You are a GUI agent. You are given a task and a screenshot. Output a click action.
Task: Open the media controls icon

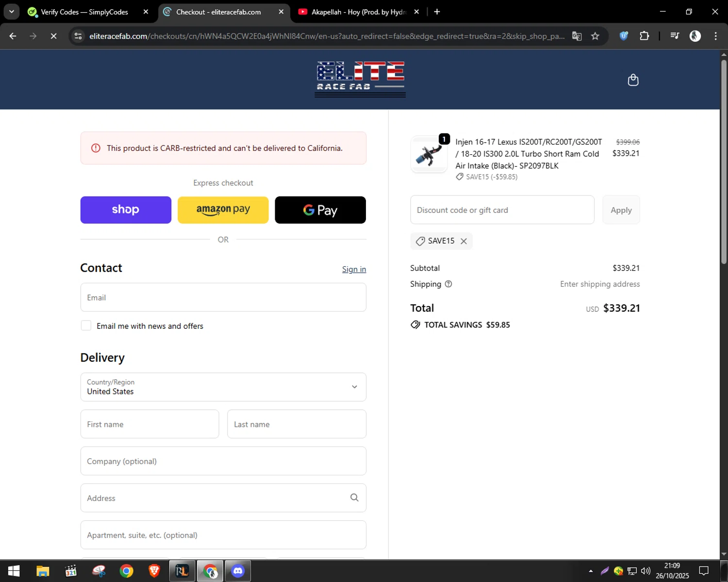click(x=675, y=36)
